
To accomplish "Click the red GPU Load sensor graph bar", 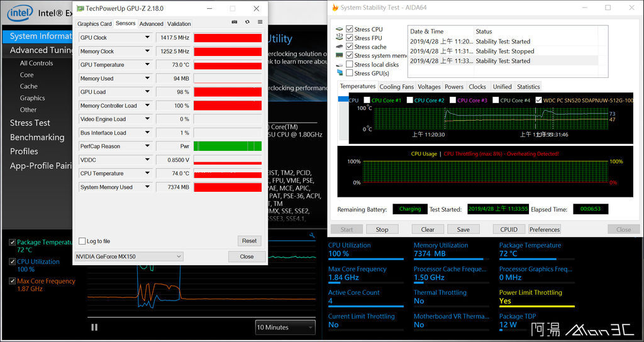I will (228, 92).
